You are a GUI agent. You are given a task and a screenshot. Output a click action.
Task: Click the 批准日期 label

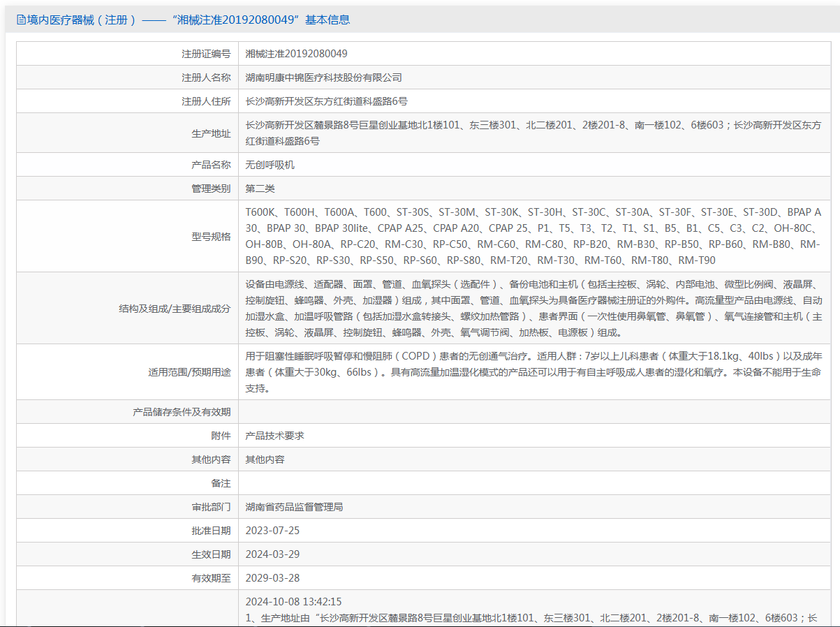point(211,531)
